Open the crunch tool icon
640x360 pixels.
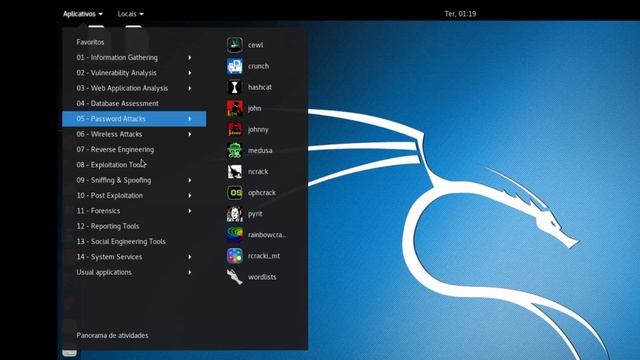[x=235, y=66]
